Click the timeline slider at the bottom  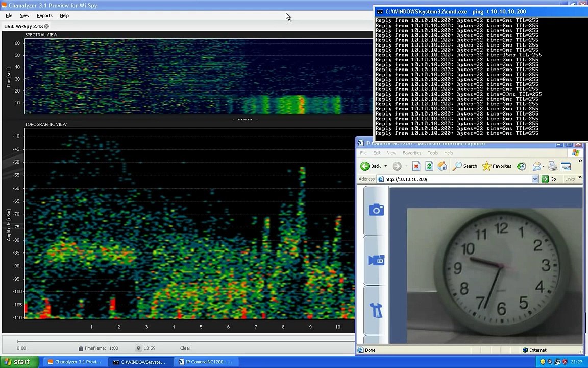[x=186, y=341]
